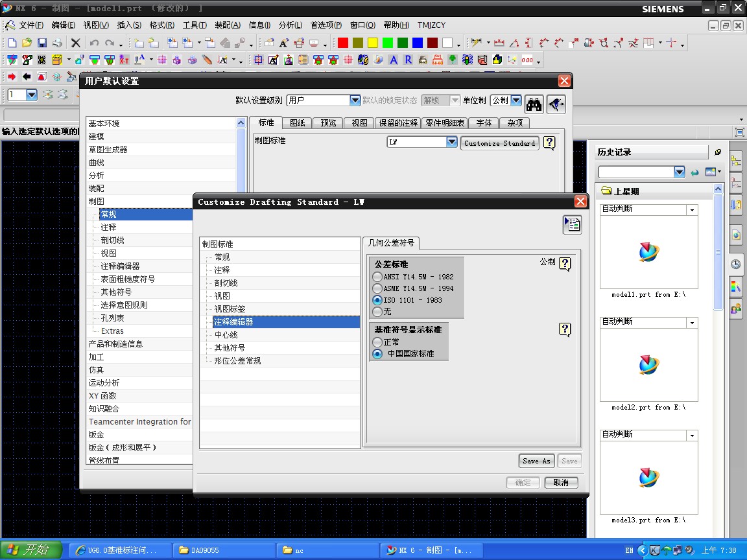Open dropdown on model1.prt 自动判断 entry
The width and height of the screenshot is (747, 560).
click(693, 209)
